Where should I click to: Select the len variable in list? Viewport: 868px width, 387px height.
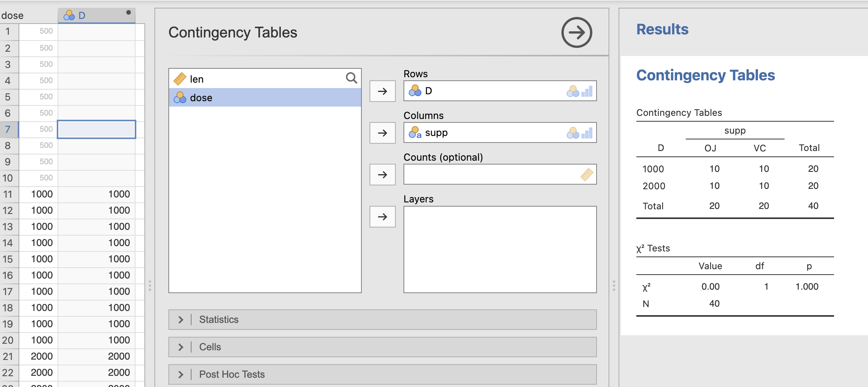197,79
